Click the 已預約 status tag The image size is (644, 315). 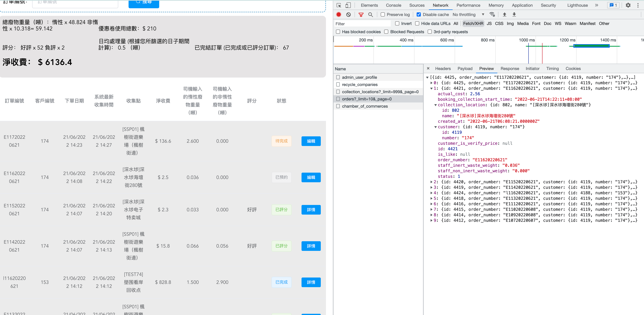click(282, 177)
